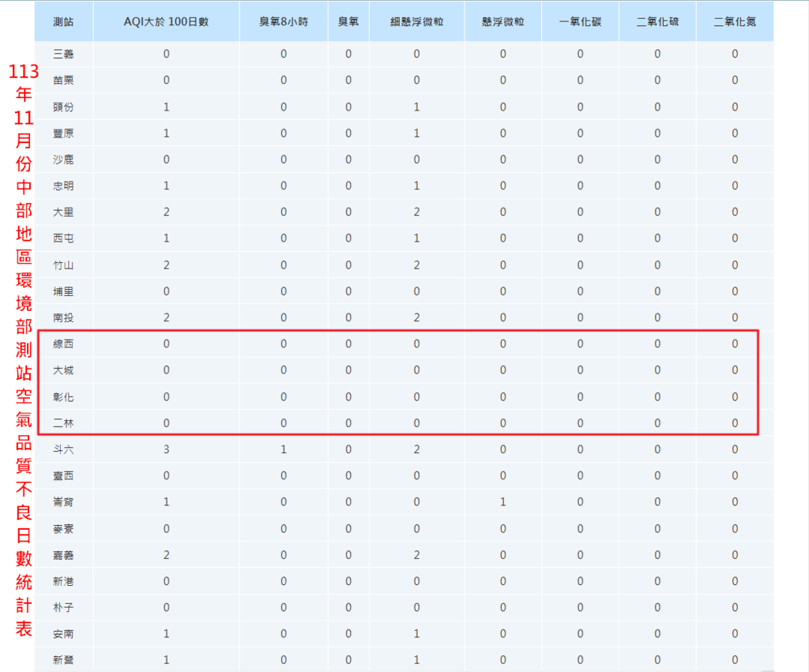Click the 二氧化氮 column header
Image resolution: width=809 pixels, height=672 pixels.
[734, 21]
